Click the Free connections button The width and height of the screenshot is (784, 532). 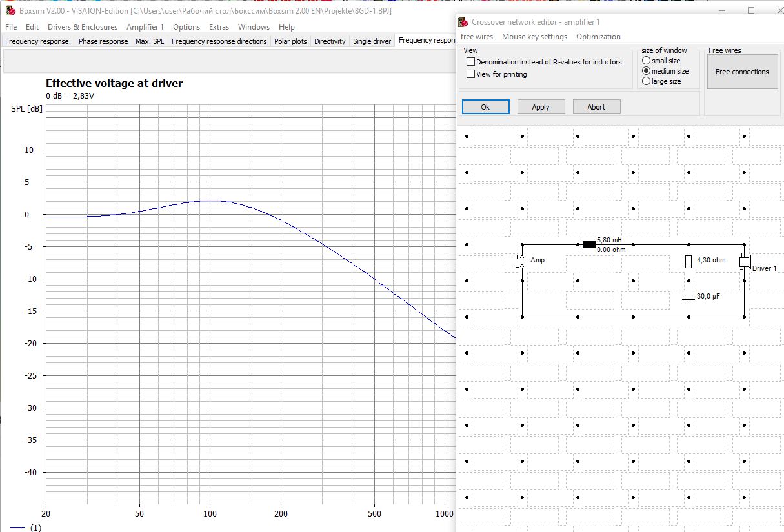742,72
